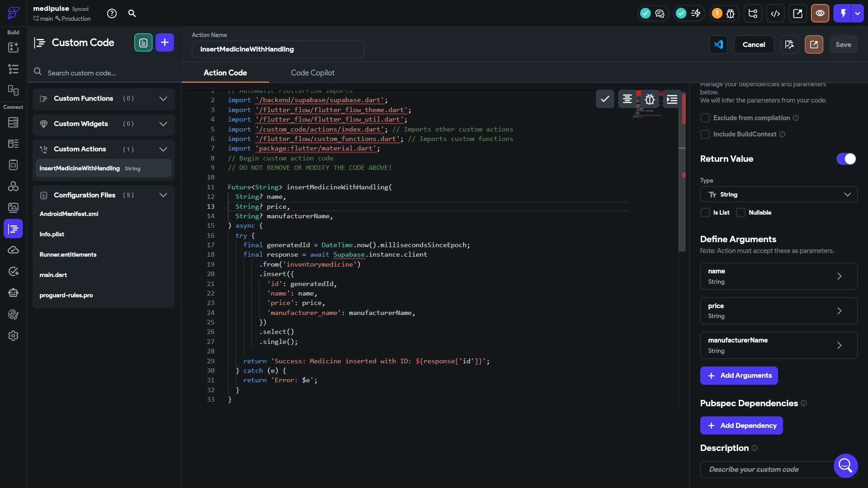868x488 pixels.
Task: Check the Include BuildContext option
Action: (705, 134)
